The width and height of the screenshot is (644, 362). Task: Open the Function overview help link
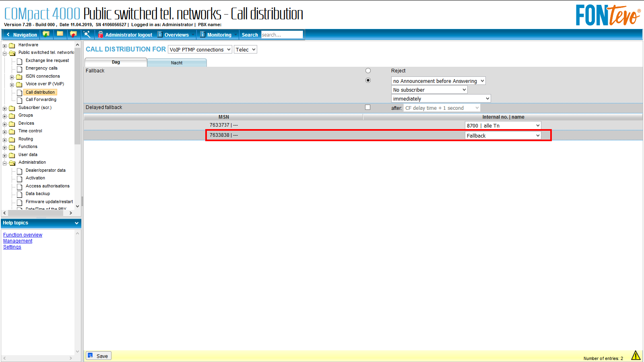pos(23,235)
